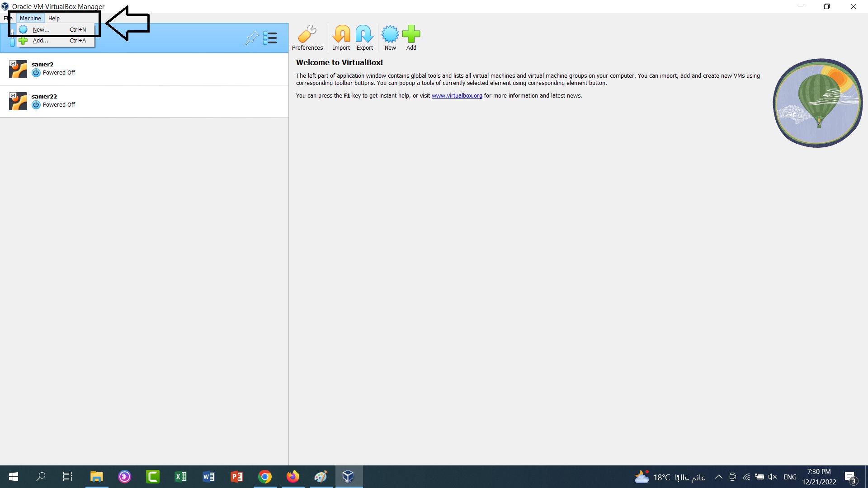868x488 pixels.
Task: Click the muted volume tray icon
Action: 773,477
